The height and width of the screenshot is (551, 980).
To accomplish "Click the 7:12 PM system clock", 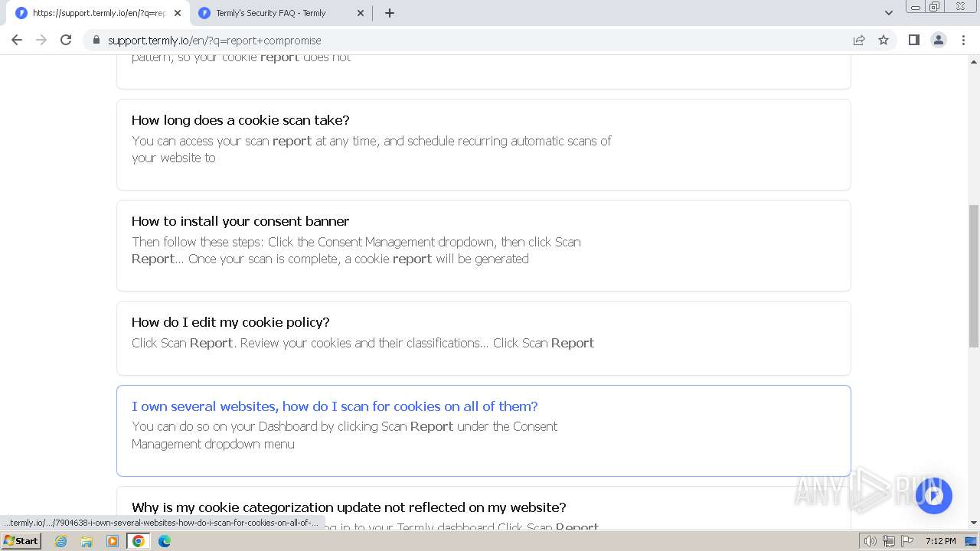I will tap(941, 541).
